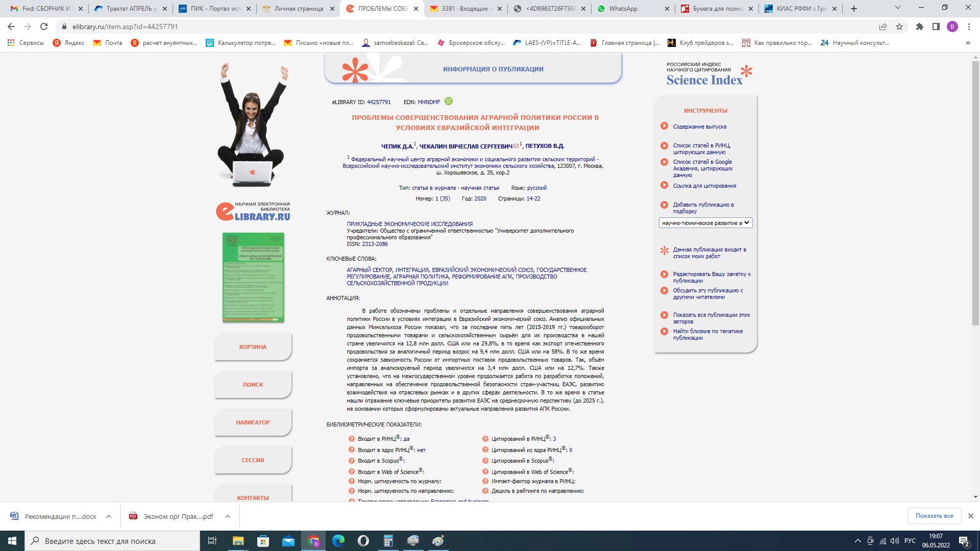Click the asterisk icon by Данная публикация входит
Image resolution: width=980 pixels, height=551 pixels.
(664, 251)
